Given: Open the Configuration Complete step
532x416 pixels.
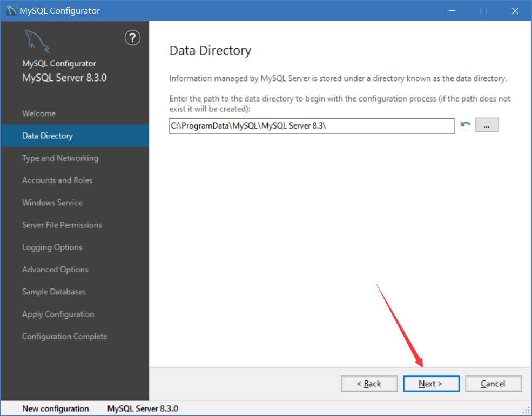Looking at the screenshot, I should (x=64, y=336).
